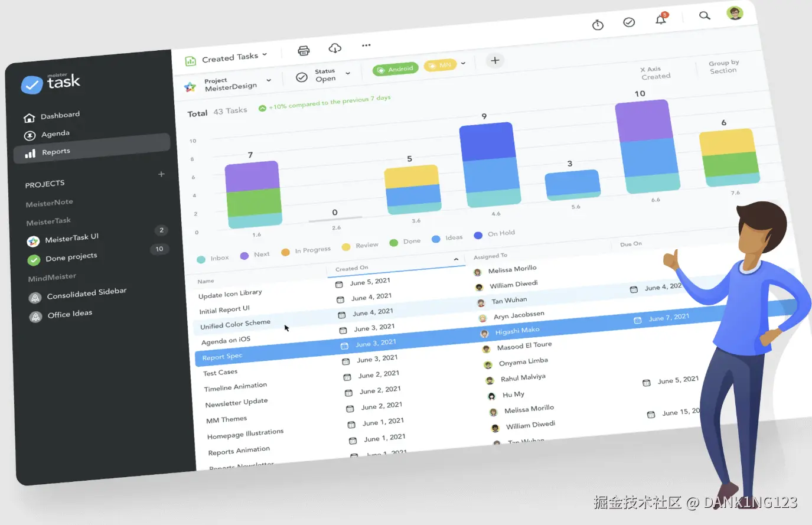Image resolution: width=812 pixels, height=525 pixels.
Task: Open Office Ideas project
Action: pos(61,315)
